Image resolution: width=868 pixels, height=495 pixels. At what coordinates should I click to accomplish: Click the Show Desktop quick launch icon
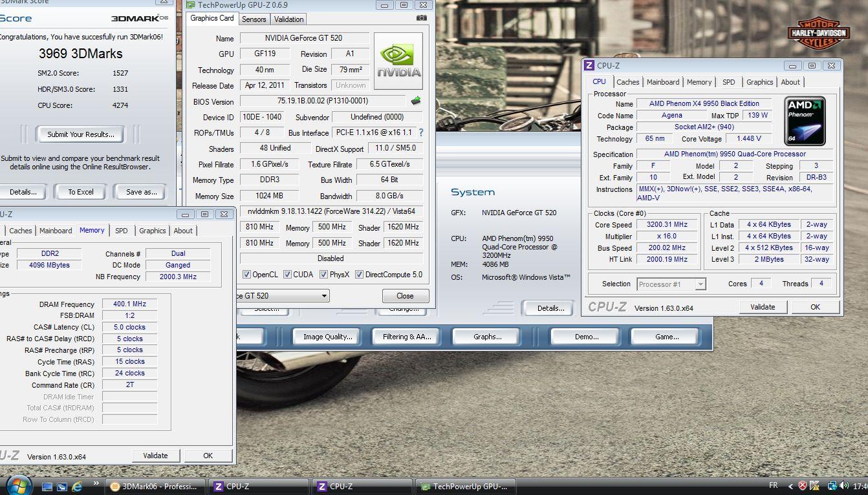47,487
